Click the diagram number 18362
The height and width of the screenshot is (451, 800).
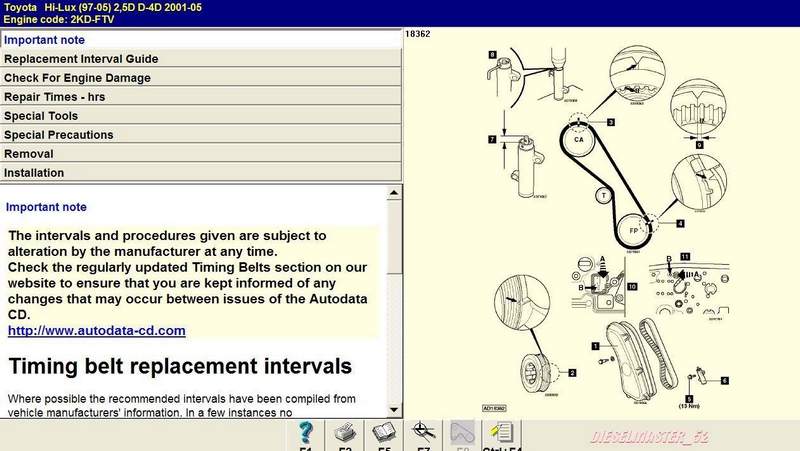coord(417,34)
